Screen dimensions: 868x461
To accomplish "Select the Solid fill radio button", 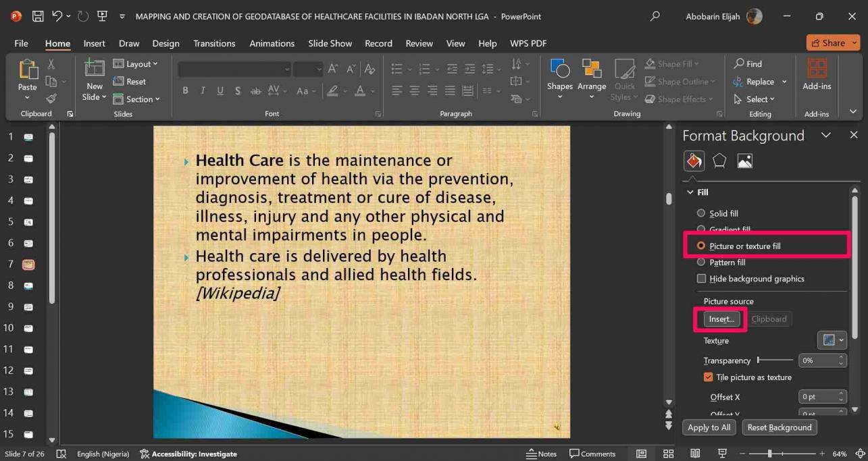I will pyautogui.click(x=701, y=213).
